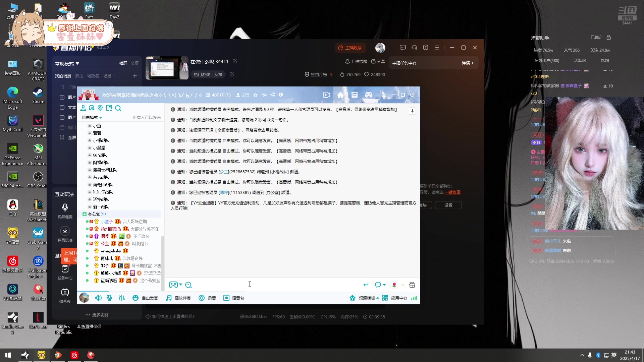The height and width of the screenshot is (362, 644).
Task: Click the microphone icon in YY bottom bar
Action: [x=109, y=298]
